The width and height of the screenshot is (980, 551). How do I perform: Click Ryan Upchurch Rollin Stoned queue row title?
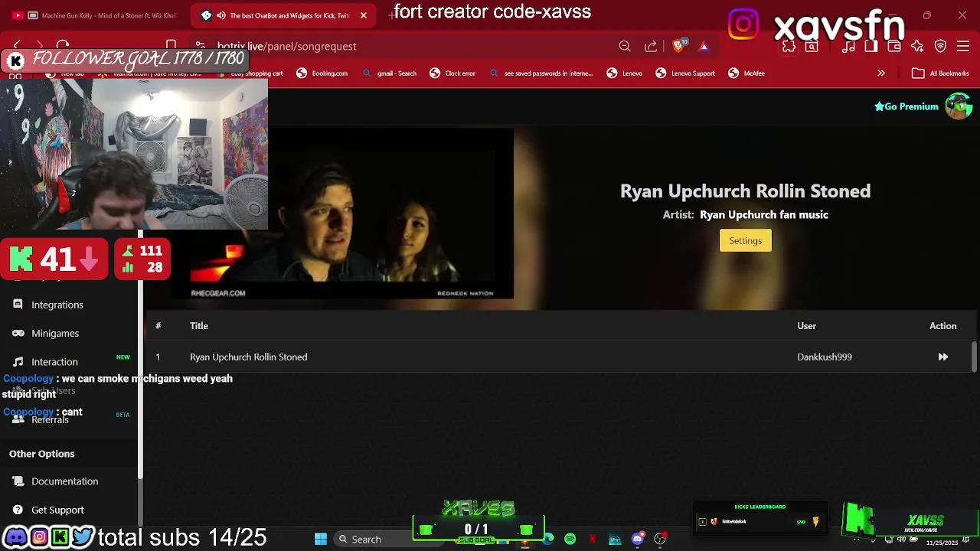(x=249, y=357)
